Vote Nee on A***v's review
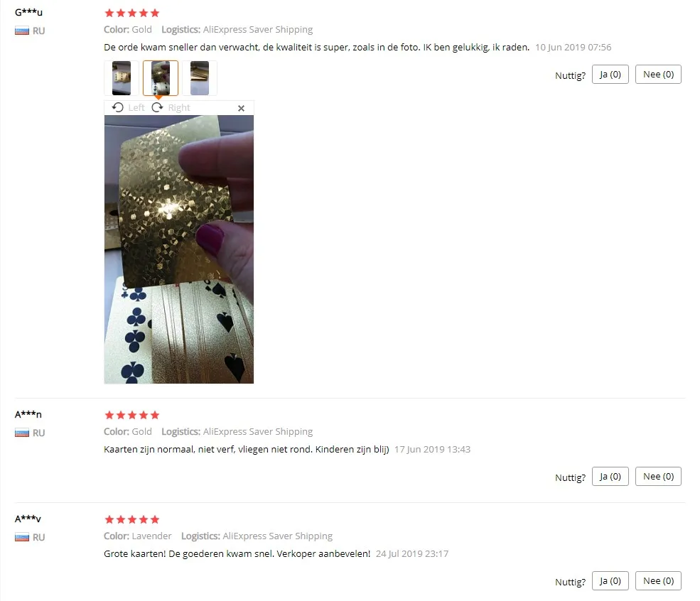Viewport: 700px width, 601px height. [658, 581]
